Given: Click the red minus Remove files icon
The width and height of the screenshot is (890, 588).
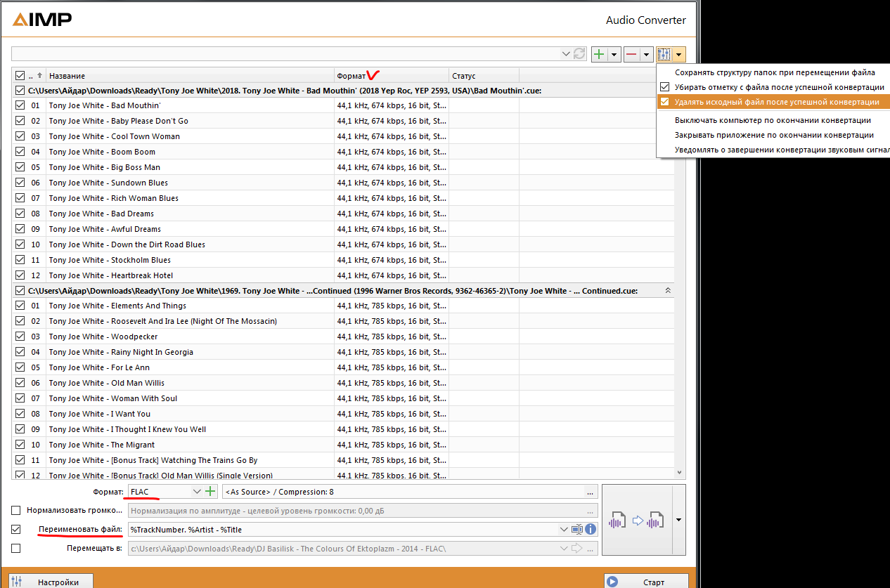Looking at the screenshot, I should click(x=631, y=54).
